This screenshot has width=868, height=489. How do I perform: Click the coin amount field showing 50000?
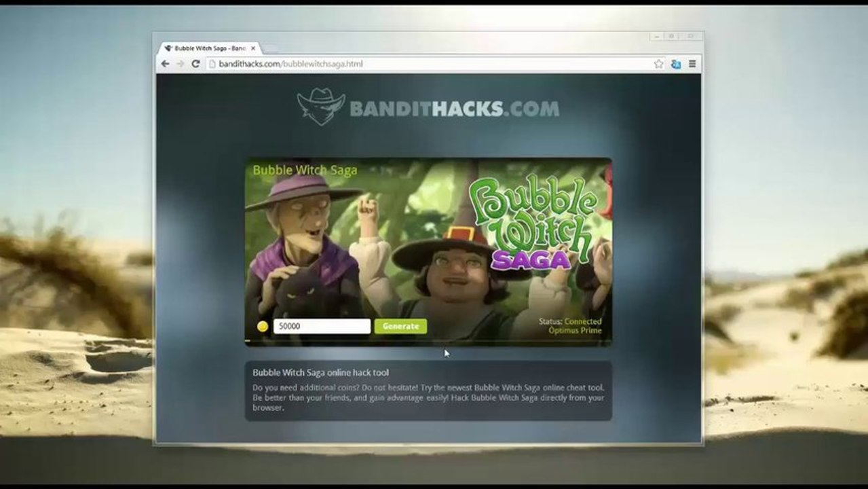pyautogui.click(x=322, y=326)
